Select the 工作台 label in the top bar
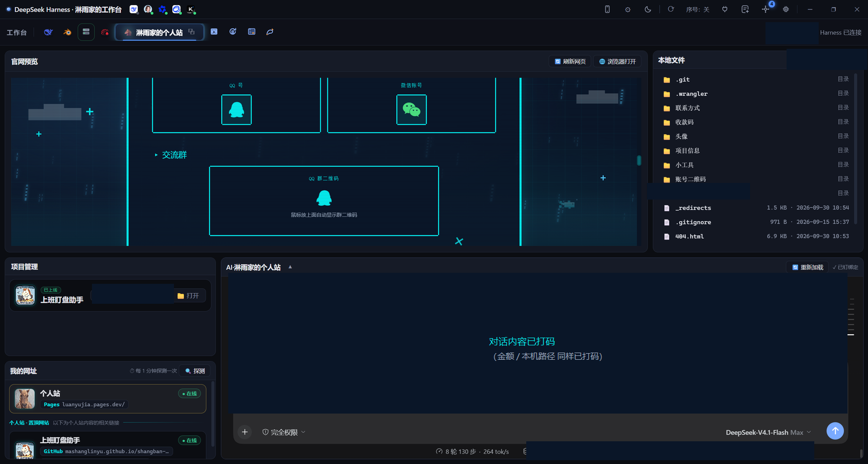868x464 pixels. pyautogui.click(x=17, y=33)
